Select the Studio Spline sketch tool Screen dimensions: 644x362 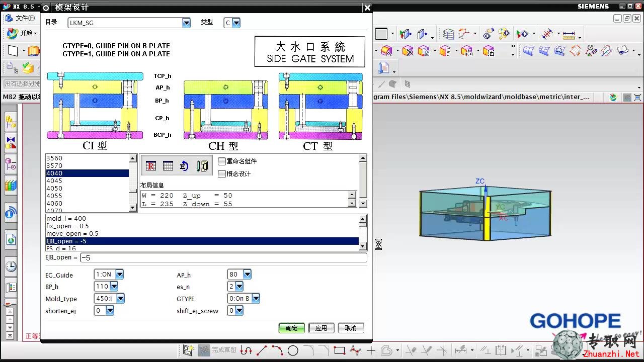click(x=355, y=350)
